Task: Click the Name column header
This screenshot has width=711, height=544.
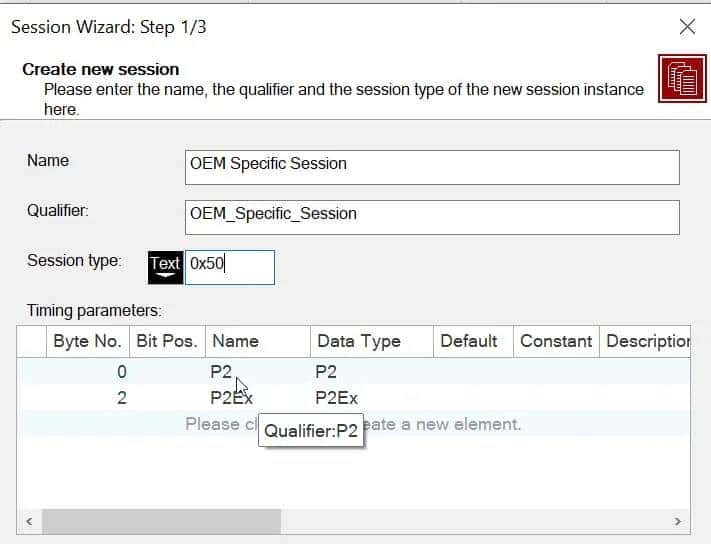Action: tap(258, 341)
